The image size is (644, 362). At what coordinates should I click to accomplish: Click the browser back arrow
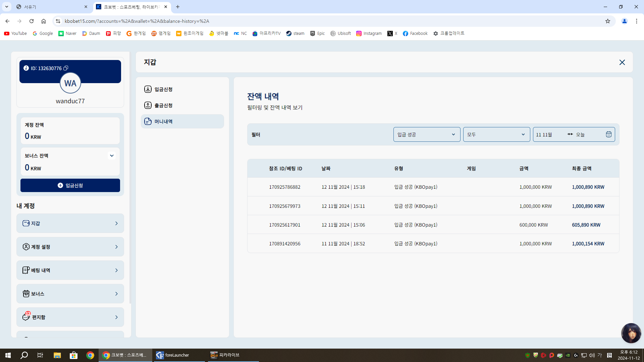click(7, 21)
